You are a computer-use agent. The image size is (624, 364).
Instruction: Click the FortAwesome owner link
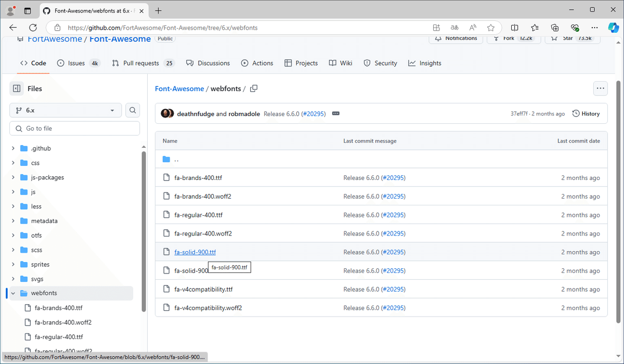(54, 39)
